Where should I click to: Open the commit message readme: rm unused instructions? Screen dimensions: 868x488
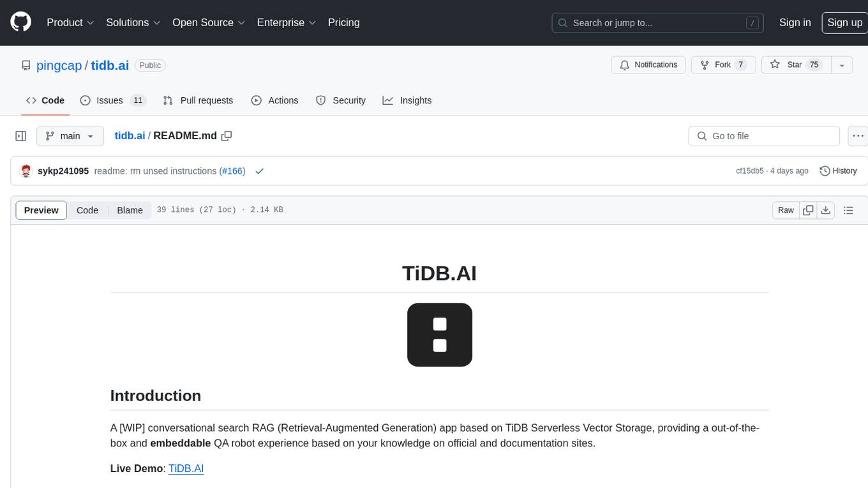click(155, 171)
